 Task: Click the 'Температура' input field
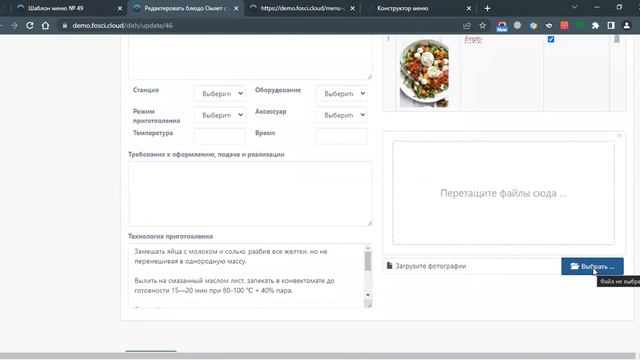(x=220, y=136)
